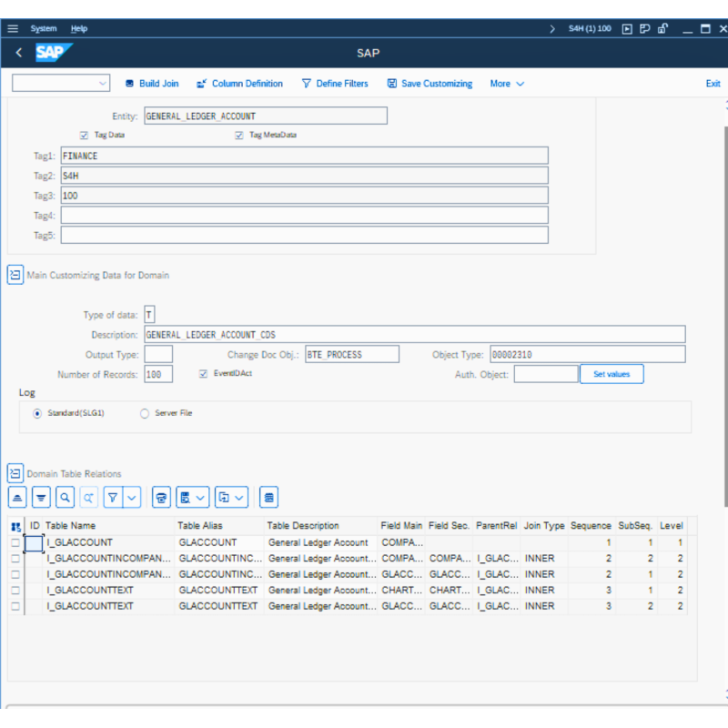
Task: Enable the Tag MetaData checkbox
Action: [238, 135]
